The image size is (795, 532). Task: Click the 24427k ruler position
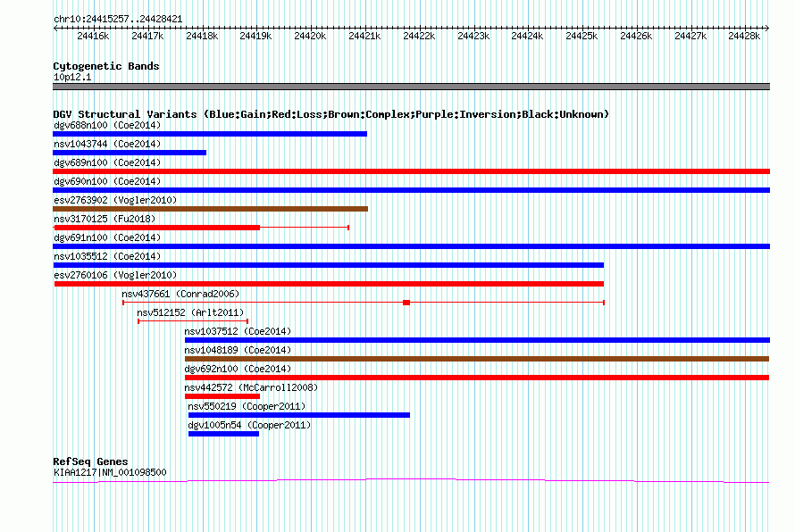690,36
